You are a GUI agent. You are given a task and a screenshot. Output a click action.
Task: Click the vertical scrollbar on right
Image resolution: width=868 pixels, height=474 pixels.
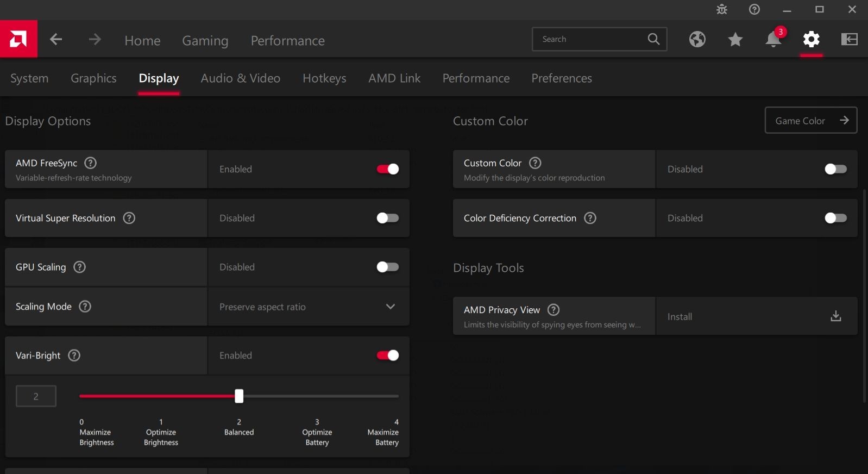(864, 296)
